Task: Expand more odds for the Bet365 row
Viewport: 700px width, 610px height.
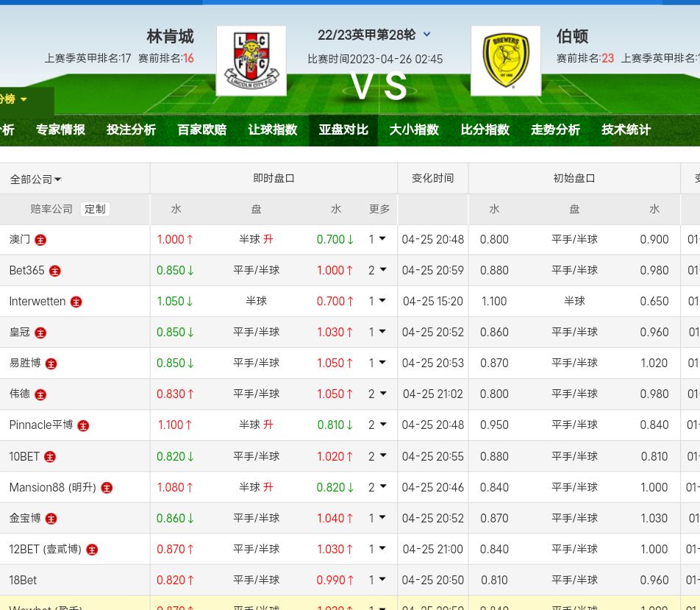Action: click(377, 270)
